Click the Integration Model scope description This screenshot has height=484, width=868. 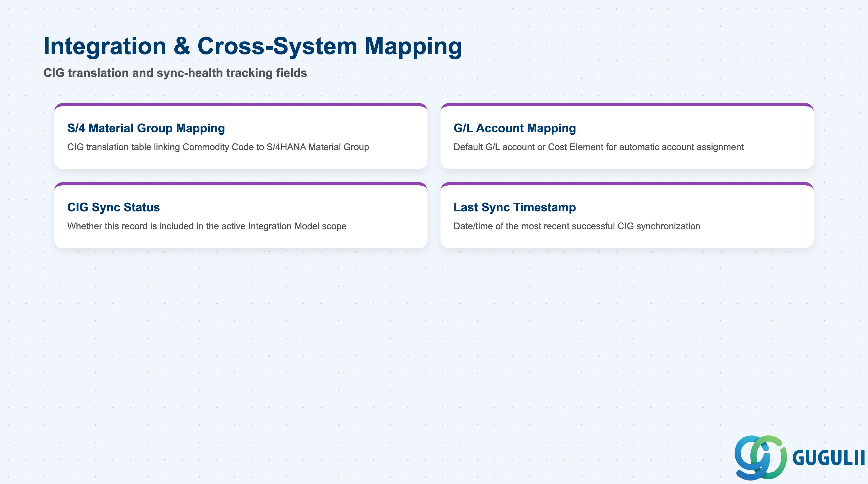206,226
